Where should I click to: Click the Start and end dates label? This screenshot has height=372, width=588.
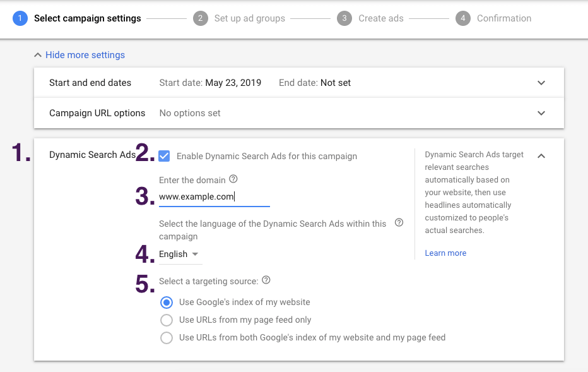(90, 83)
